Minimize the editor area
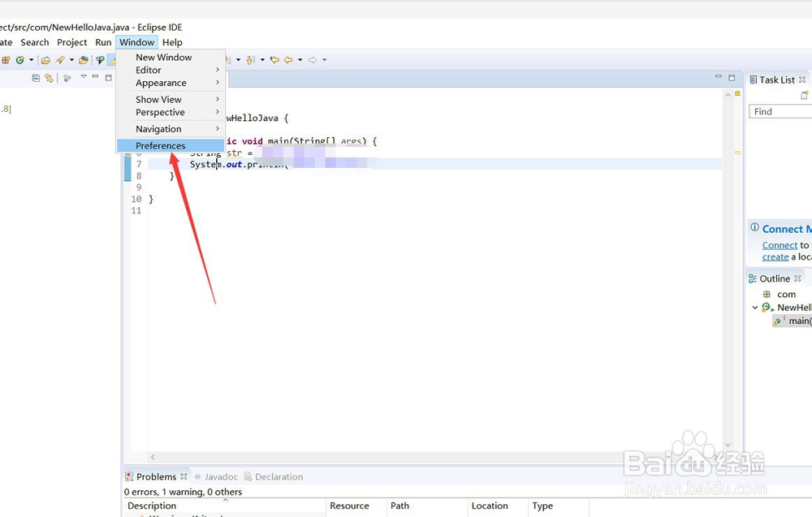Viewport: 812px width, 517px height. (x=719, y=76)
